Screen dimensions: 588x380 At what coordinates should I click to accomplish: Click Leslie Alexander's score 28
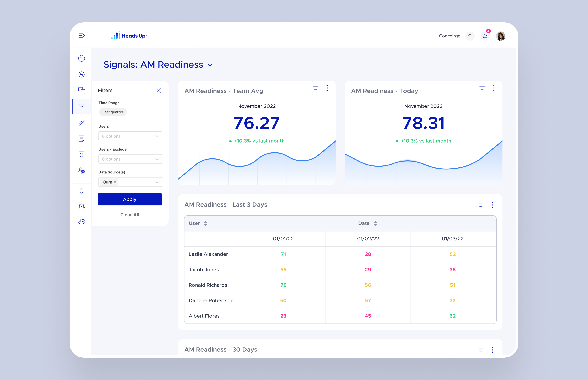coord(368,254)
